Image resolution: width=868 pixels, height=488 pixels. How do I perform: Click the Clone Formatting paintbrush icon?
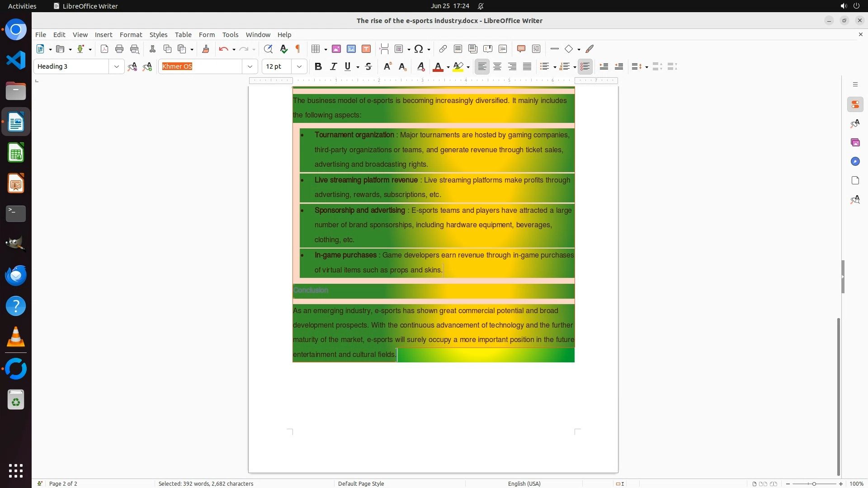pos(206,49)
